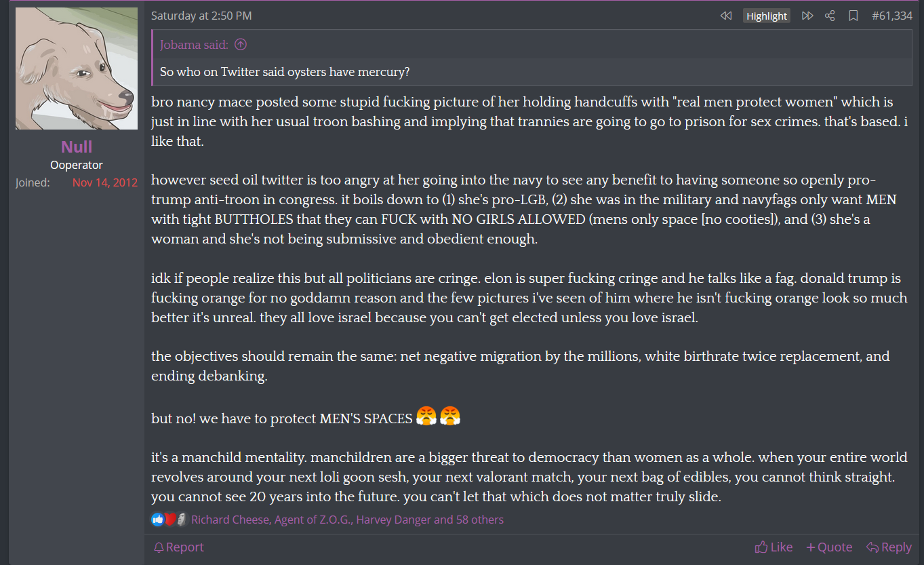Click the Highlight button

pyautogui.click(x=767, y=16)
